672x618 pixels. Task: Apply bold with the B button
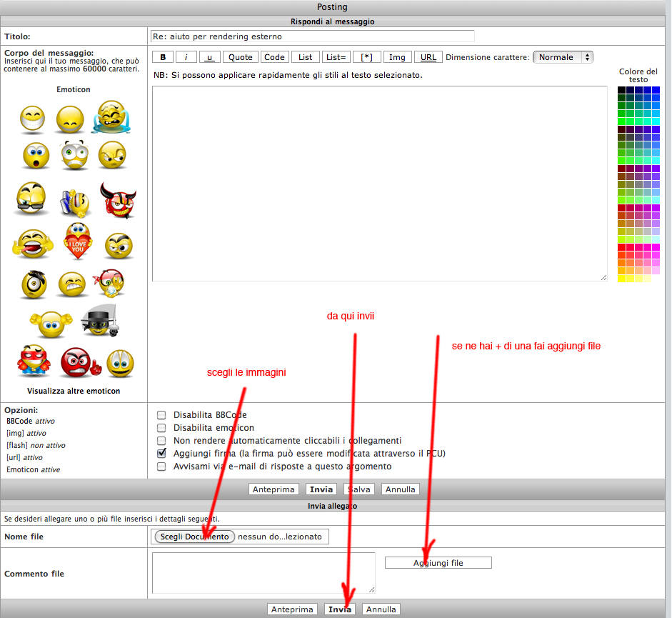coord(163,57)
